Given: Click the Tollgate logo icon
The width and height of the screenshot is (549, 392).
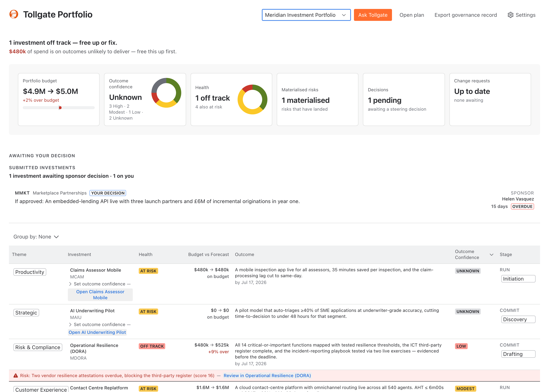Looking at the screenshot, I should 14,14.
